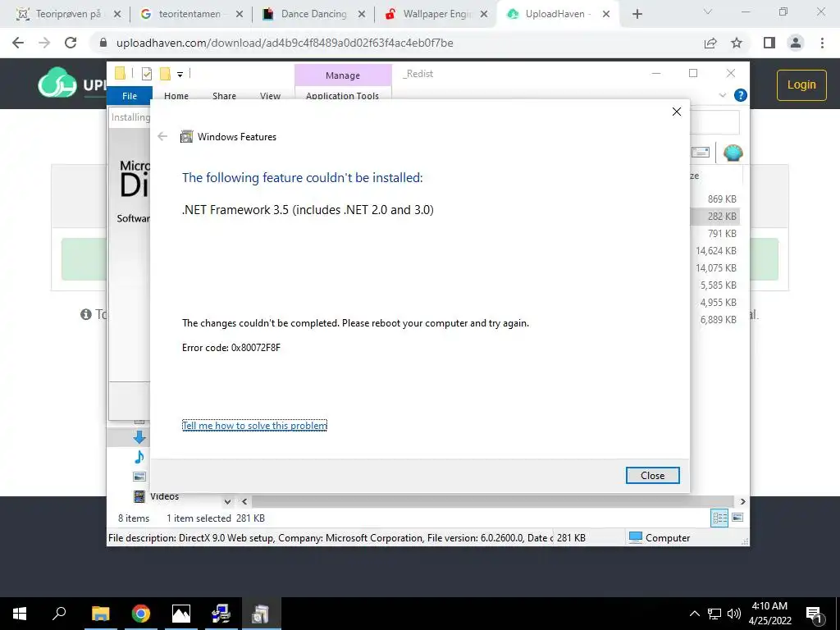Open the Windows Start menu

point(20,614)
